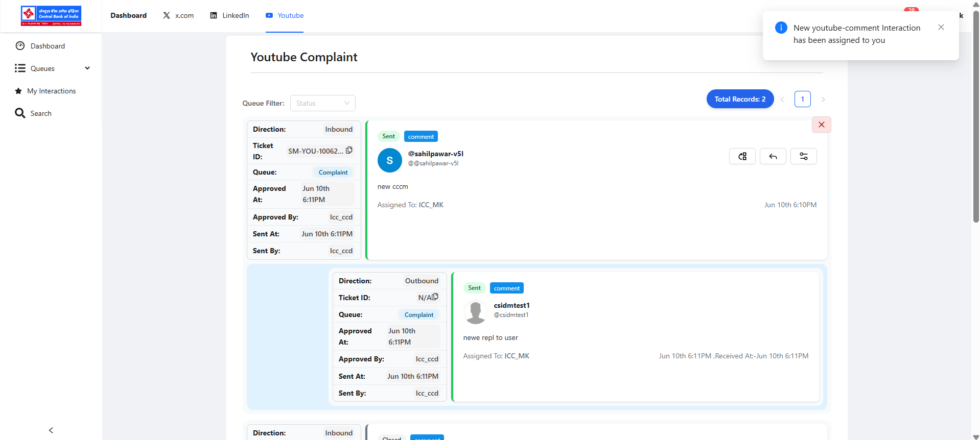Click the Total Records: 2 button
Viewport: 980px width, 440px height.
point(739,99)
